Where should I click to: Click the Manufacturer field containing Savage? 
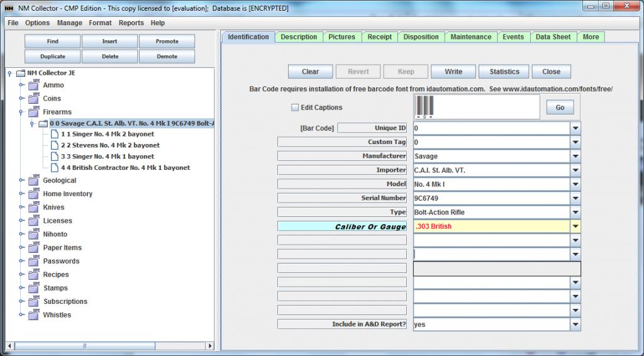click(492, 156)
